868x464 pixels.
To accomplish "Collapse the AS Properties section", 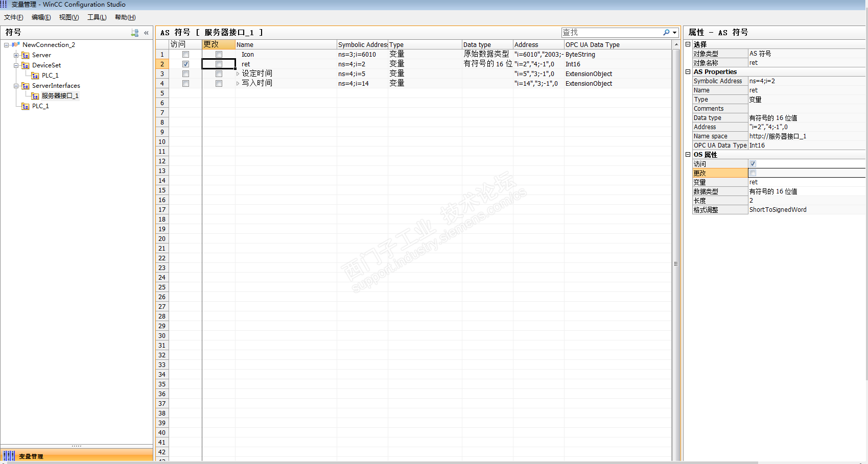I will (688, 72).
